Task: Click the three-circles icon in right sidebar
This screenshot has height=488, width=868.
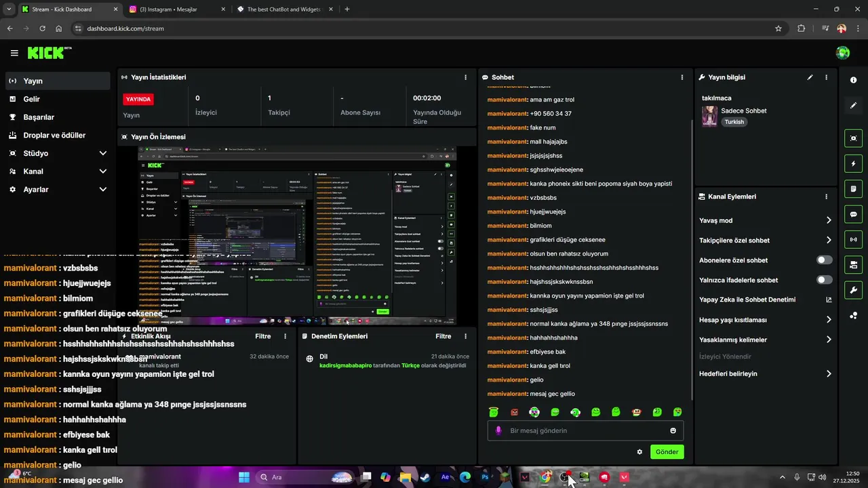Action: click(x=853, y=315)
